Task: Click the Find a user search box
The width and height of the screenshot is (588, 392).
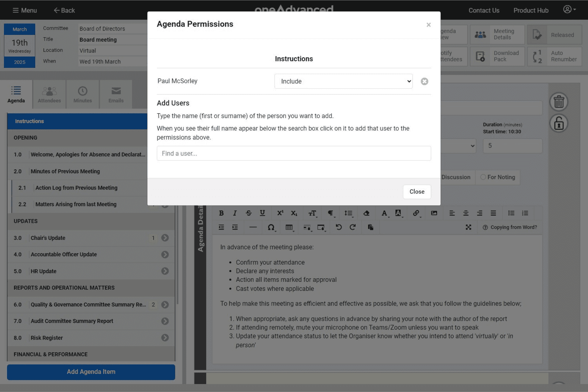Action: [294, 153]
